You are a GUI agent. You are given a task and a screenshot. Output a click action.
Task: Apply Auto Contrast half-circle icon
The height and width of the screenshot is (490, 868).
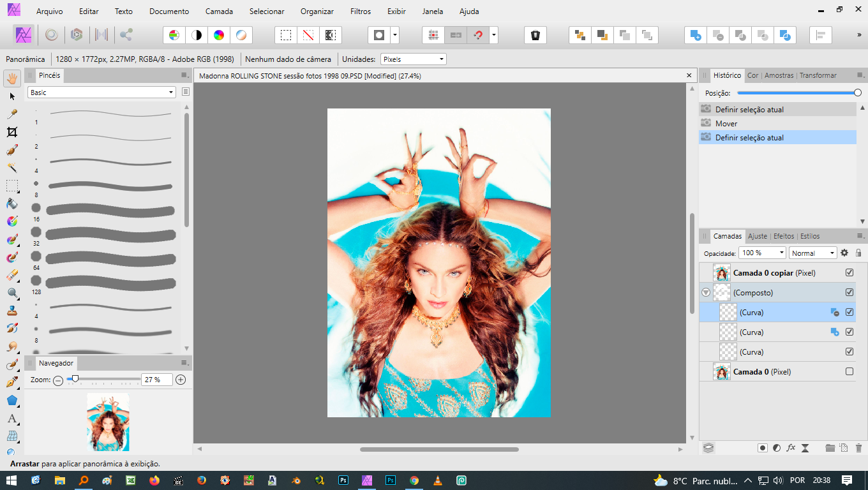197,35
